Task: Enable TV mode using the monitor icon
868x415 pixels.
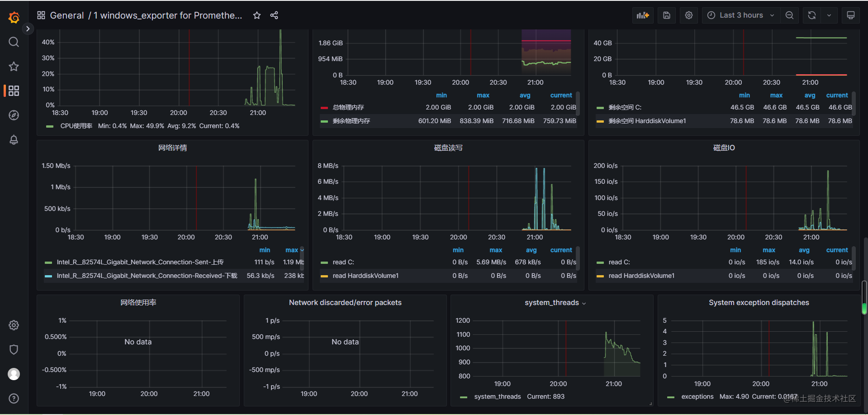Action: (x=850, y=15)
